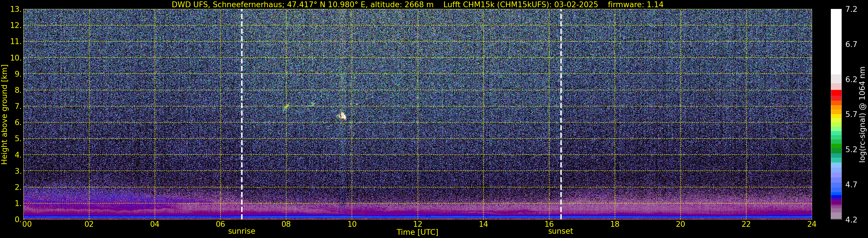Click the '10' time tick label
This screenshot has height=238, width=868.
point(352,224)
